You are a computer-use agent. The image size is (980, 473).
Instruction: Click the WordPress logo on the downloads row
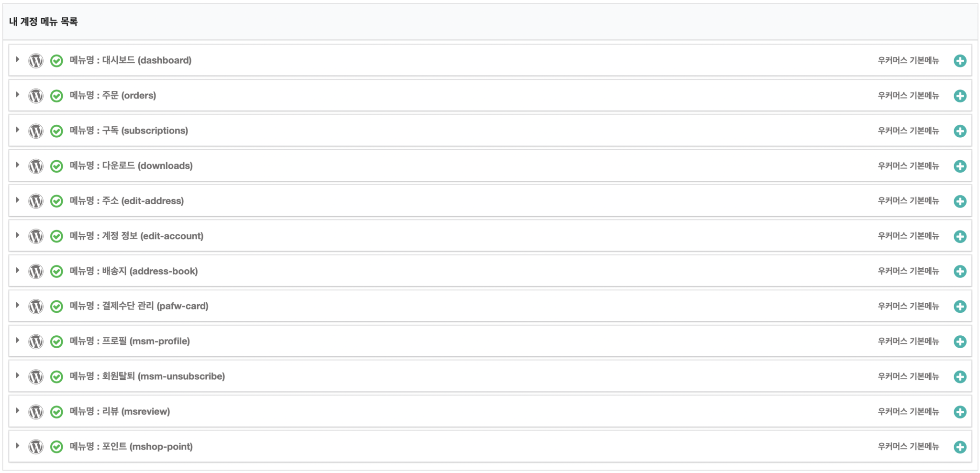click(36, 166)
